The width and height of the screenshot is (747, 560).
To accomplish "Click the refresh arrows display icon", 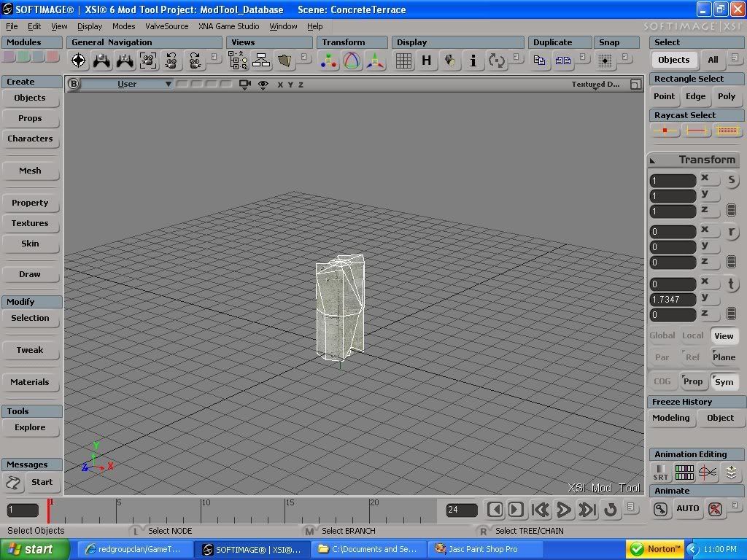I will point(496,61).
